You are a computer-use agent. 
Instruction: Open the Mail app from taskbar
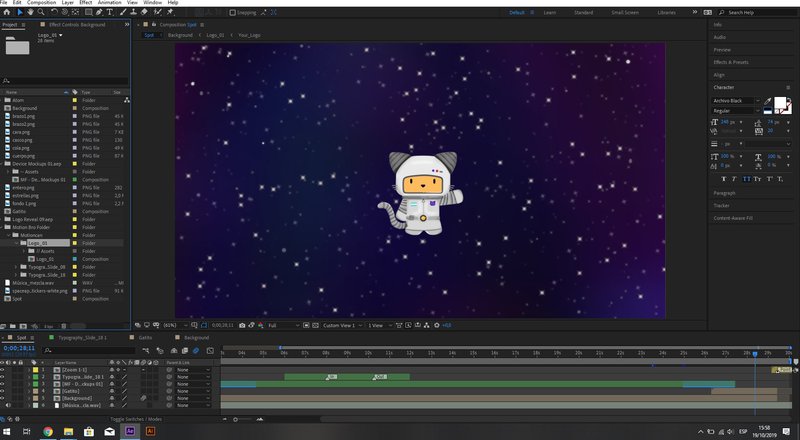point(109,431)
